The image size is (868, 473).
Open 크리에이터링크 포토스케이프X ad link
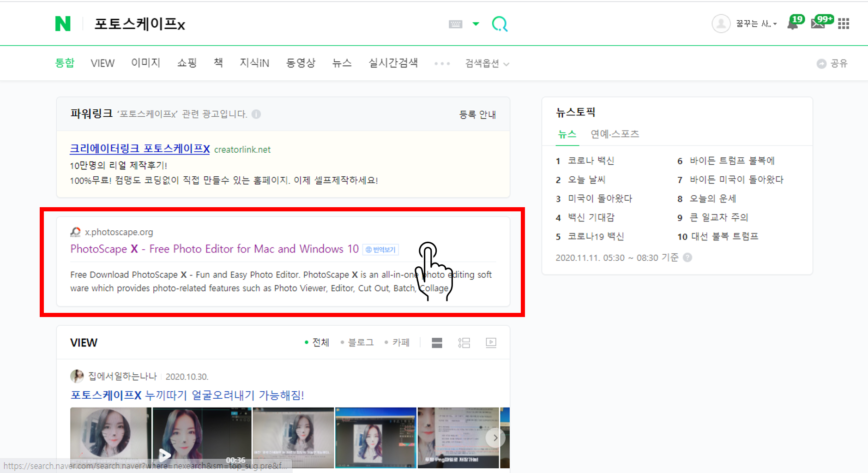tap(140, 149)
